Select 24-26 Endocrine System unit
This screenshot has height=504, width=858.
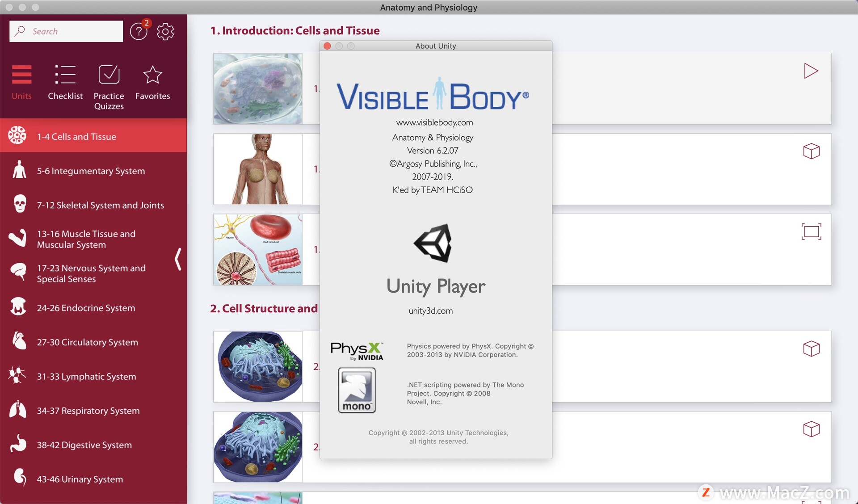coord(93,307)
